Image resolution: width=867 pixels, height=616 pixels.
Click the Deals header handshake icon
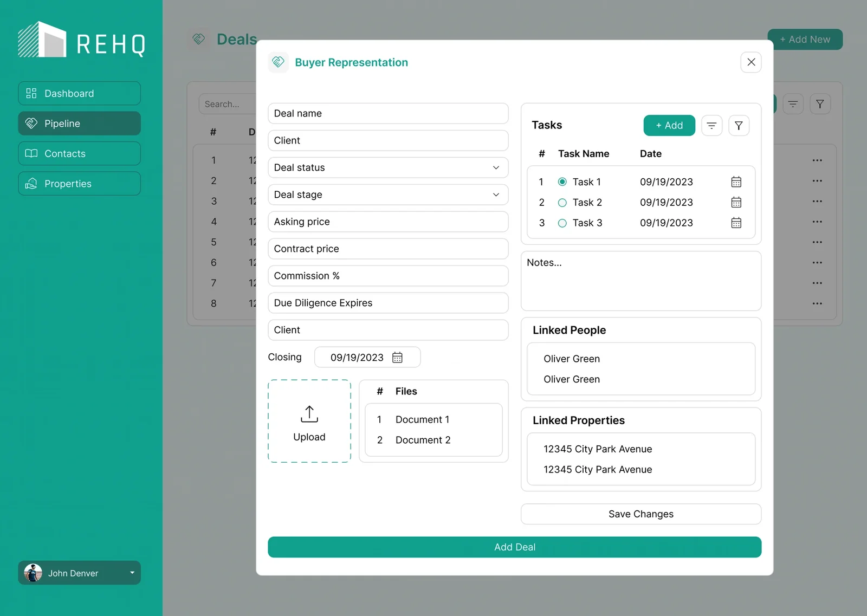199,39
